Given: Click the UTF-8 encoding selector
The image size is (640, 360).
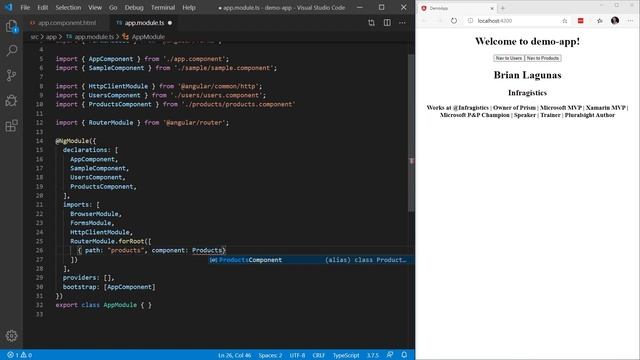Looking at the screenshot, I should pyautogui.click(x=297, y=355).
